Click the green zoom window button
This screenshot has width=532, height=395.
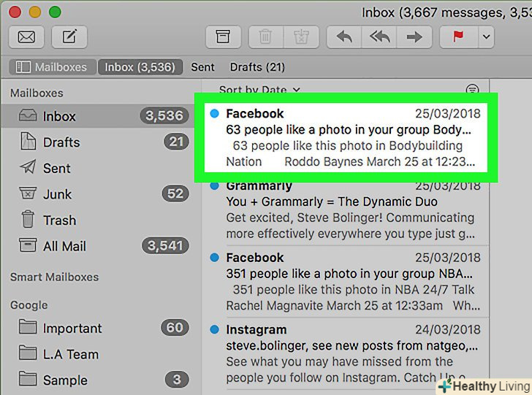click(55, 12)
